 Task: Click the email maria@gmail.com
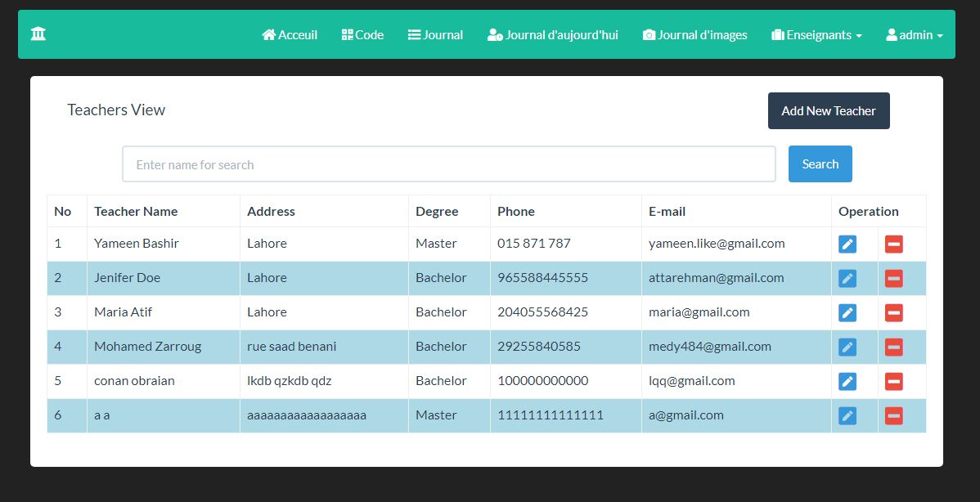(699, 312)
